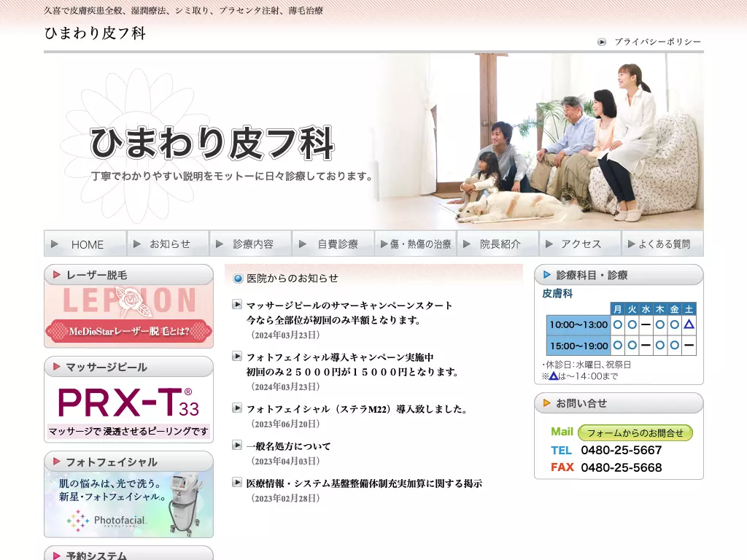
Task: Open the 一般名処方について news item
Action: pos(288,446)
